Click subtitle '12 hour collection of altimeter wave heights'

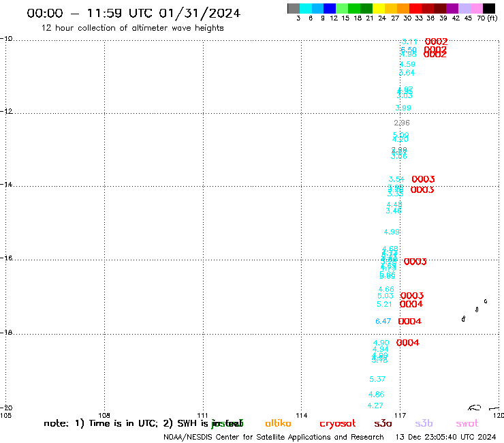click(132, 28)
